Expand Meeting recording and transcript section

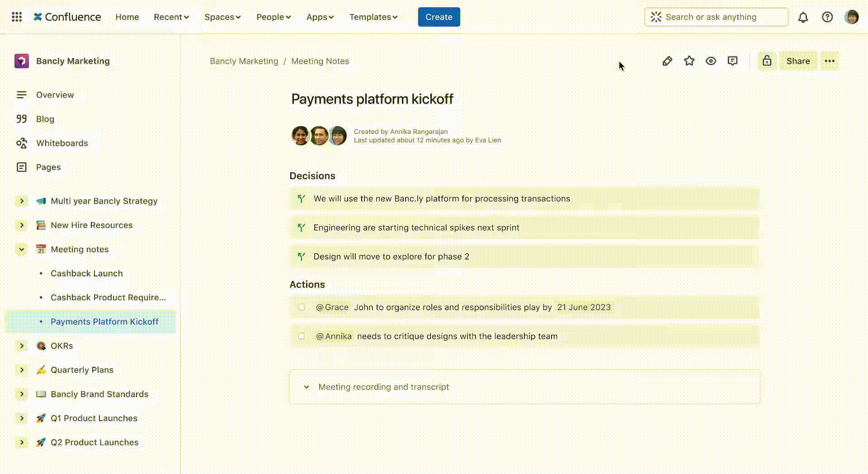pos(307,387)
